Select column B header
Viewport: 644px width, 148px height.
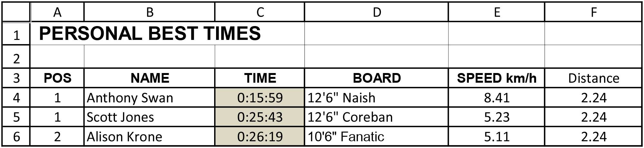click(149, 12)
